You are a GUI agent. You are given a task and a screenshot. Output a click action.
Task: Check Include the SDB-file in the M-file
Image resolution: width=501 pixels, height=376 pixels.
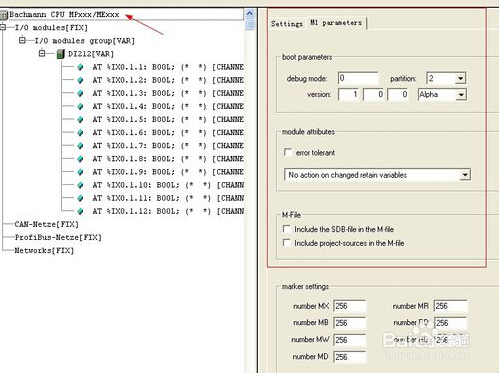[x=286, y=229]
